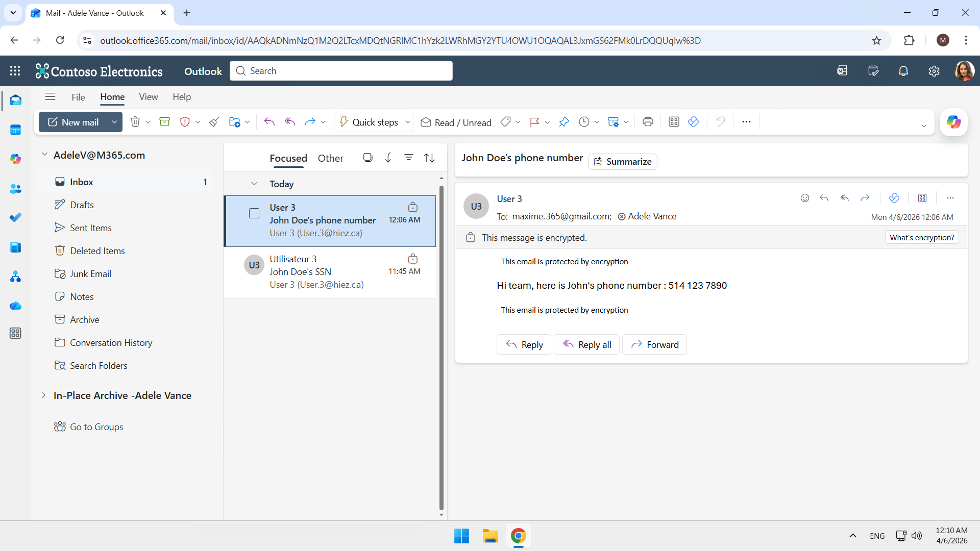The image size is (980, 551).
Task: Open the View ribbon tab
Action: (x=149, y=97)
